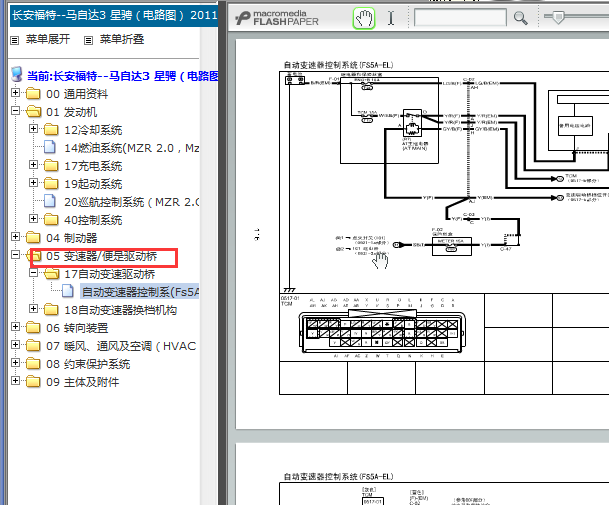Select the 01 发动机 tree item

pos(71,112)
